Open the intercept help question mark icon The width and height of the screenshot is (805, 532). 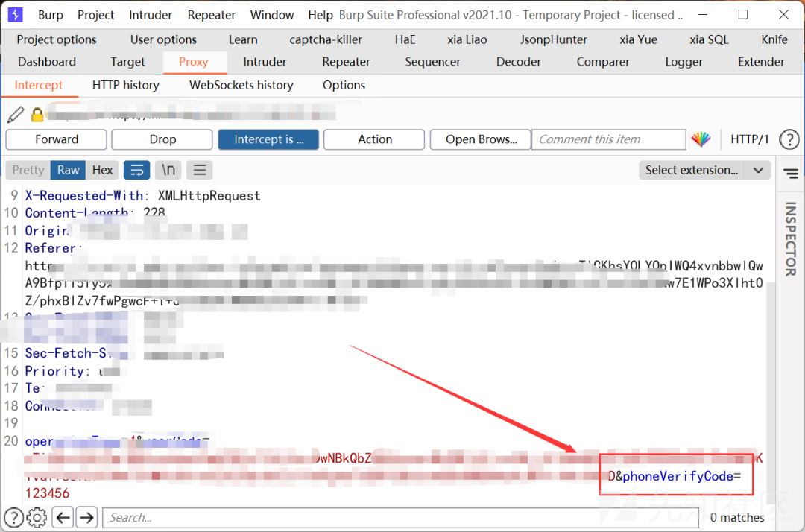point(789,139)
